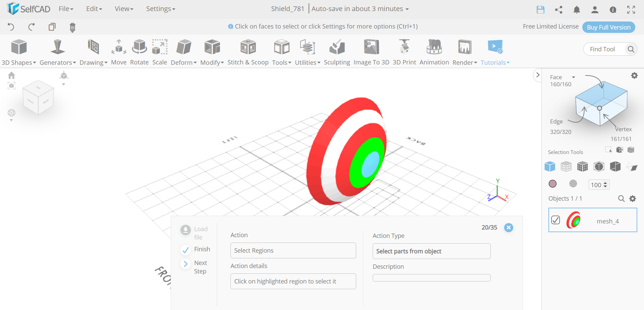Image resolution: width=644 pixels, height=310 pixels.
Task: Expand the 3D Shapes dropdown
Action: click(19, 62)
